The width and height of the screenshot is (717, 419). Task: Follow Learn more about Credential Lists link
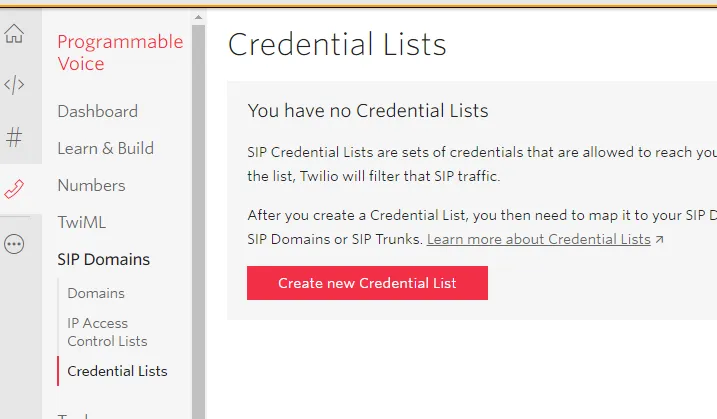click(x=538, y=240)
